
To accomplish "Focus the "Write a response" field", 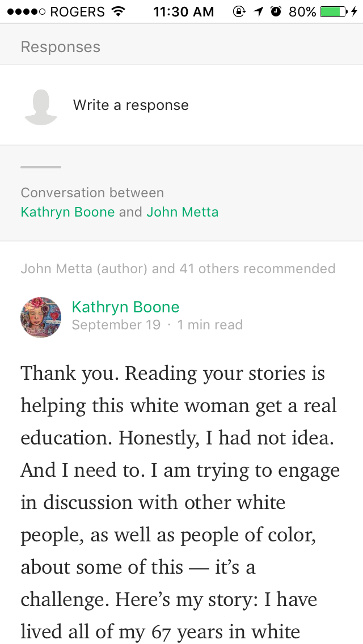I will click(x=131, y=105).
